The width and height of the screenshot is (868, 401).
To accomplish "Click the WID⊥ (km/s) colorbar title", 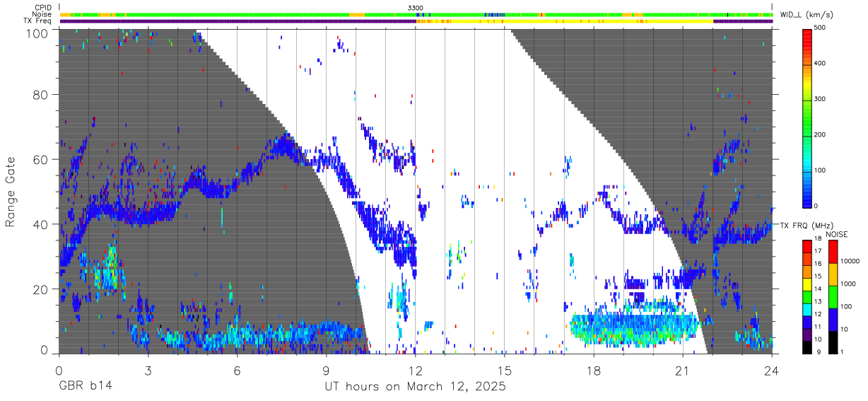I will 806,14.
